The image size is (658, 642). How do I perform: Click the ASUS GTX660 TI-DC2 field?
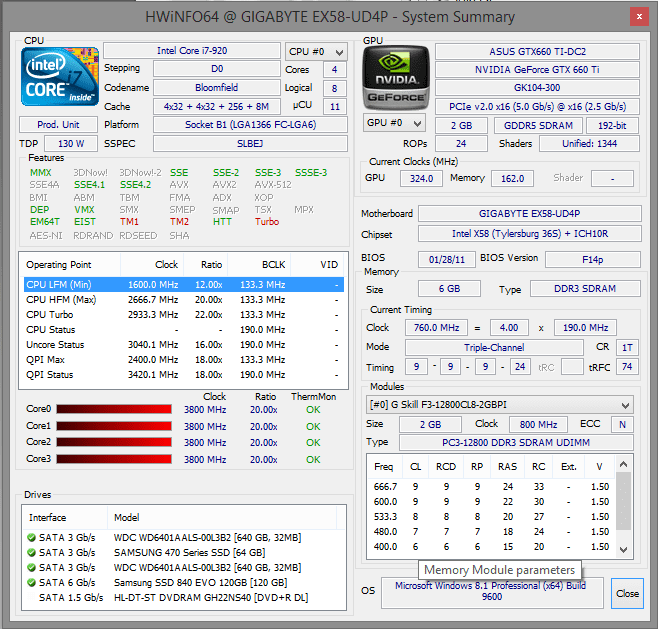(x=537, y=52)
